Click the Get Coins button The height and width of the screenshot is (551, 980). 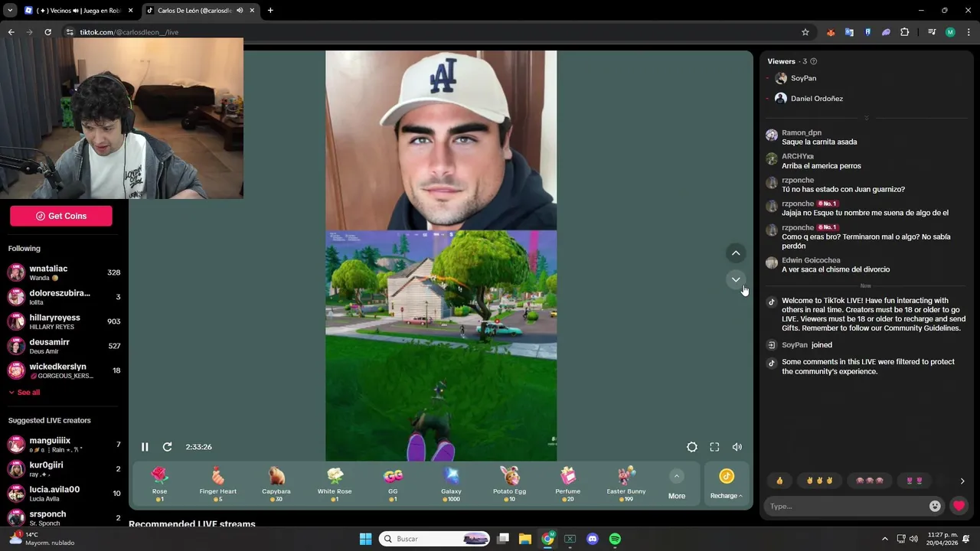[61, 216]
